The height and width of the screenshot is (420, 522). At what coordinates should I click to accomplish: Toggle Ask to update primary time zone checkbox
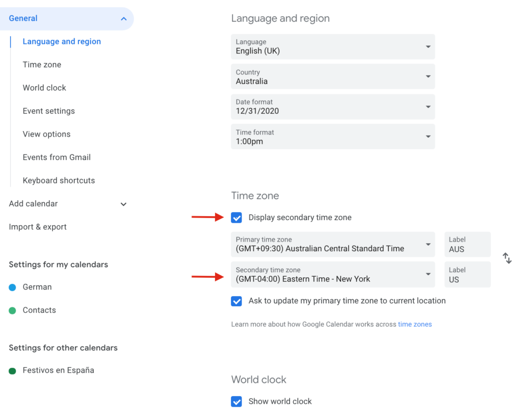click(x=237, y=301)
